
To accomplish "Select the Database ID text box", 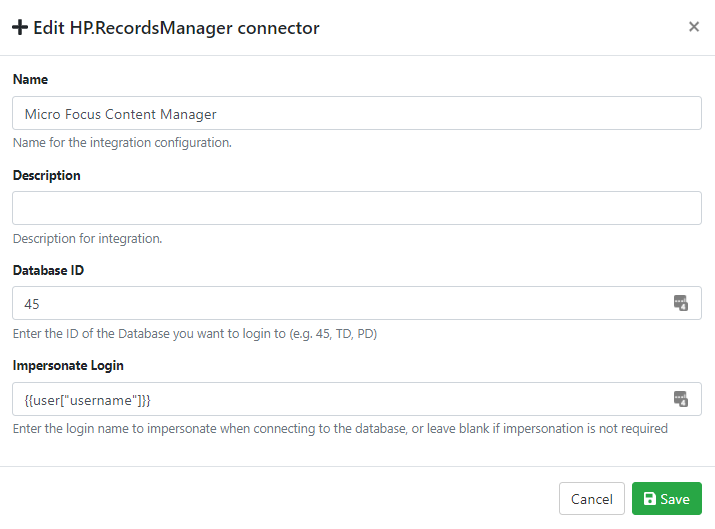I will click(340, 304).
